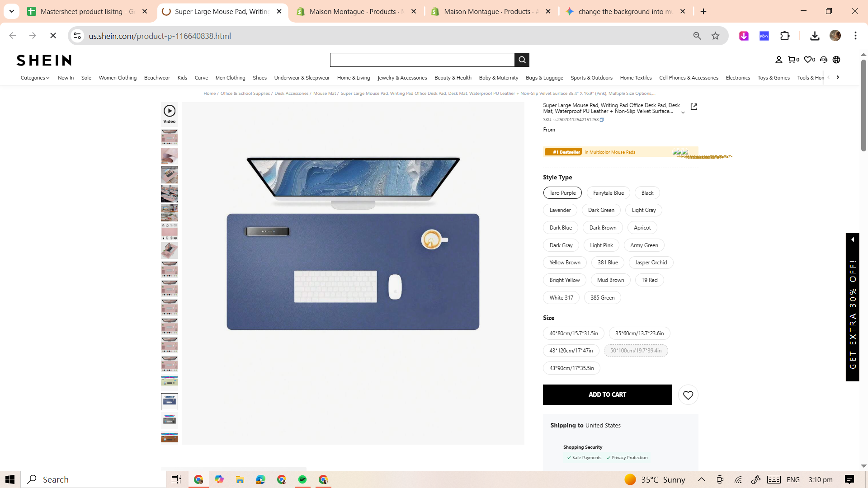Open the globe language selector
868x488 pixels.
[x=836, y=60]
